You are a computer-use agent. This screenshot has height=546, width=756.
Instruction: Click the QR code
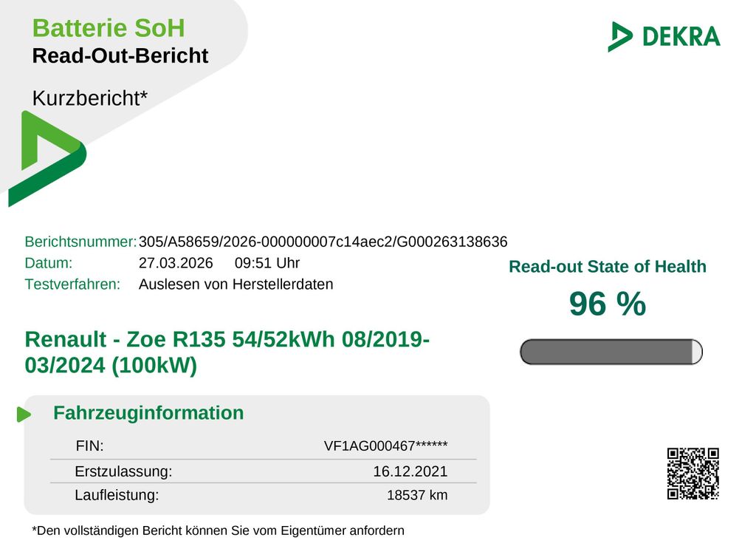(x=693, y=474)
